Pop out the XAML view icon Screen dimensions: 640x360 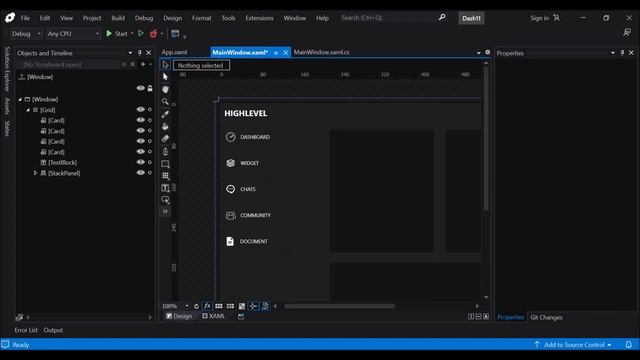(241, 316)
